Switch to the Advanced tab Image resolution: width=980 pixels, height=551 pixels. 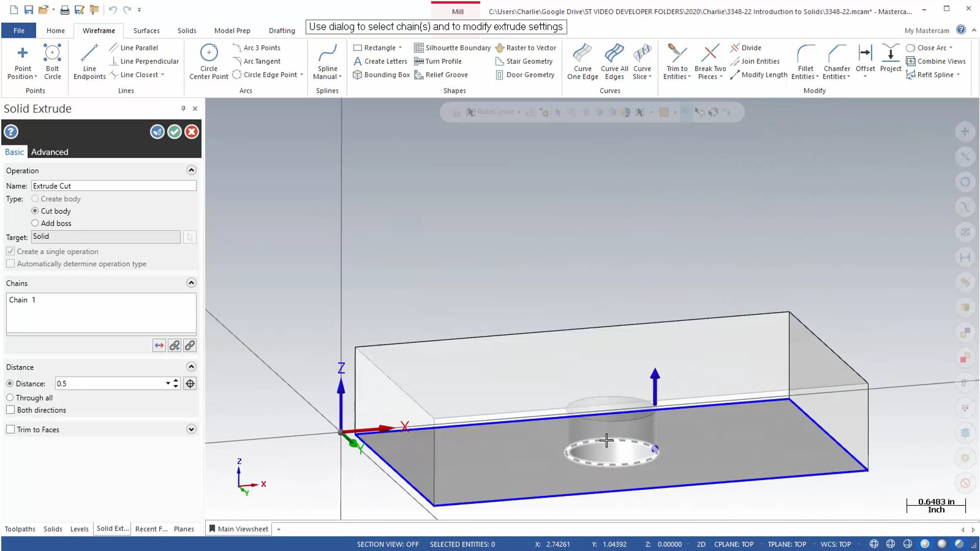49,152
